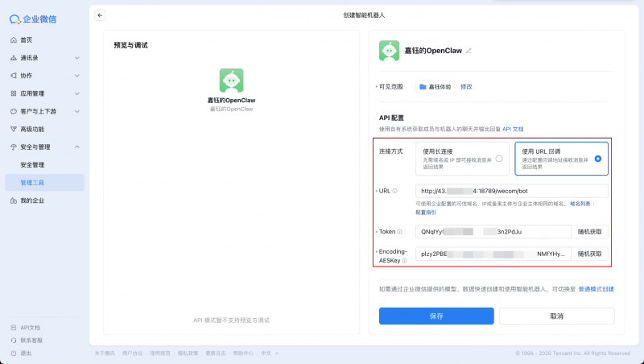This screenshot has width=644, height=364.
Task: Click the URL info help icon
Action: click(x=394, y=191)
